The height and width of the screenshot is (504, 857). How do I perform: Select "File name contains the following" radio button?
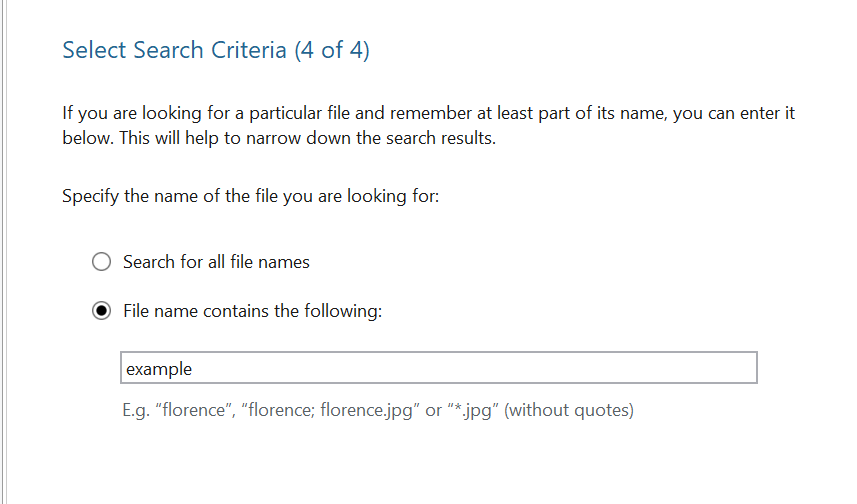(101, 311)
